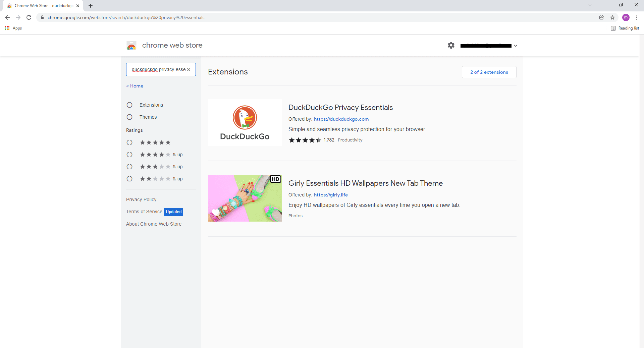
Task: Reload the current page
Action: 29,17
